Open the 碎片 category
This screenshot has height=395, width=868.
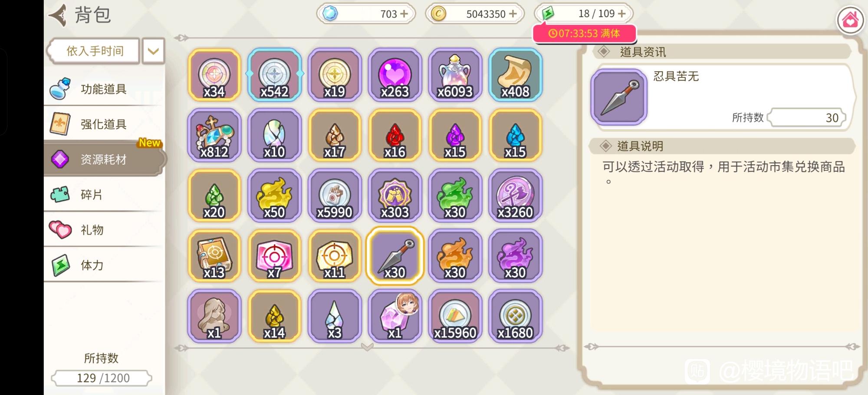coord(104,194)
